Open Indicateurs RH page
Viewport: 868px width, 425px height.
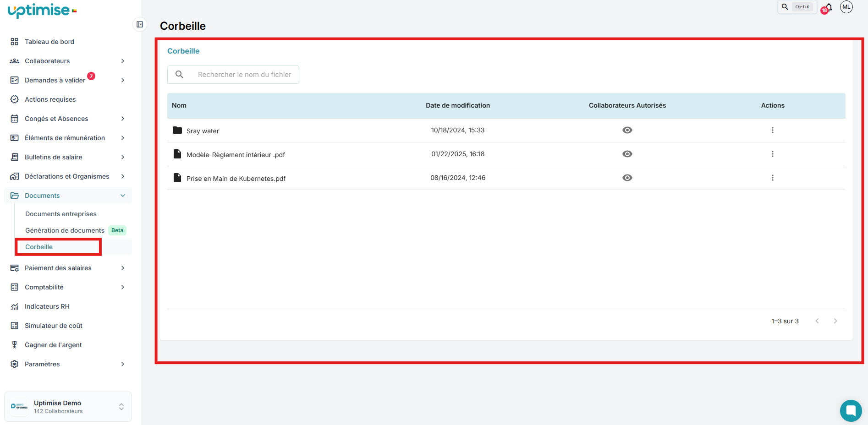click(x=47, y=306)
